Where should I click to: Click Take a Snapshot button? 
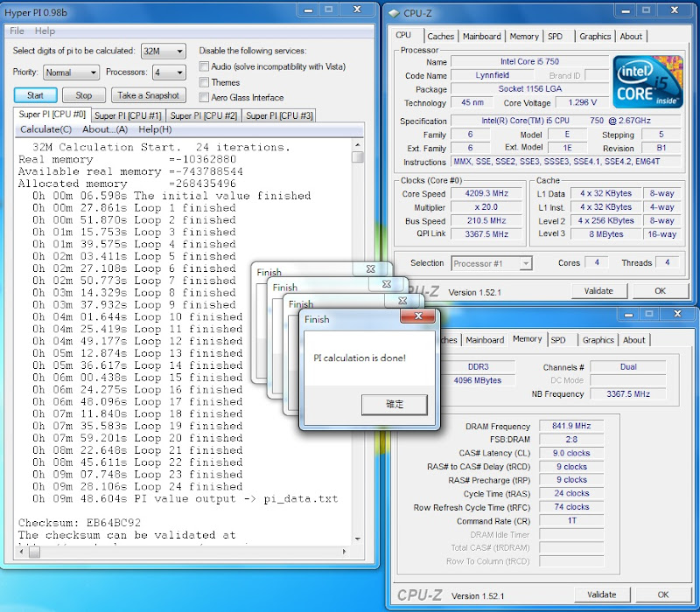coord(148,95)
